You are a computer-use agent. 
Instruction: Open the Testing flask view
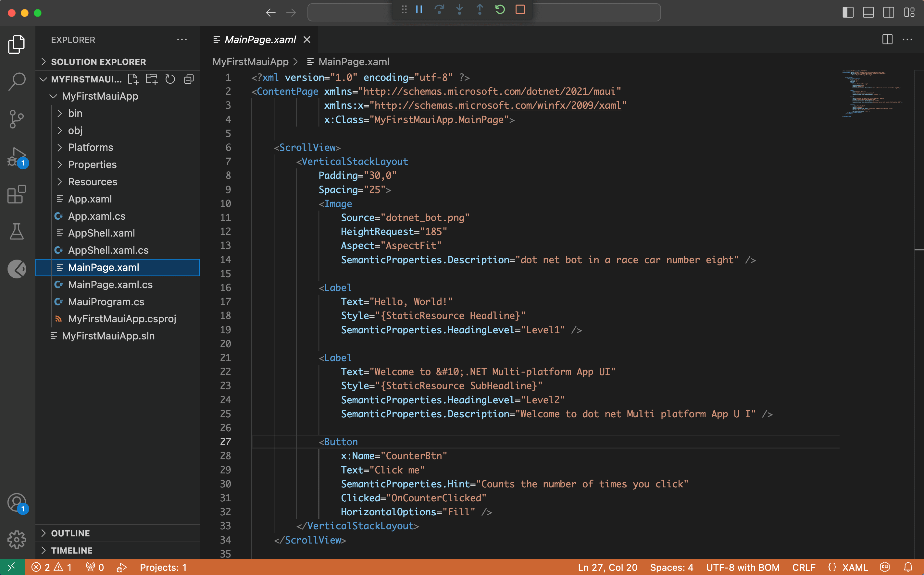click(17, 232)
